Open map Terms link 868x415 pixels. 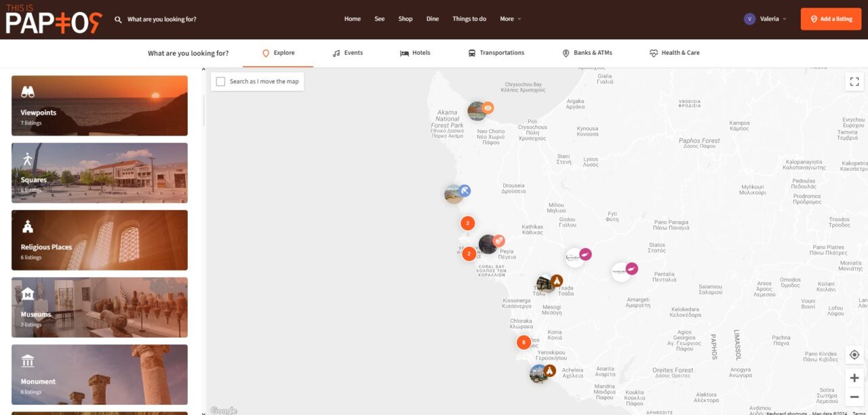click(859, 413)
